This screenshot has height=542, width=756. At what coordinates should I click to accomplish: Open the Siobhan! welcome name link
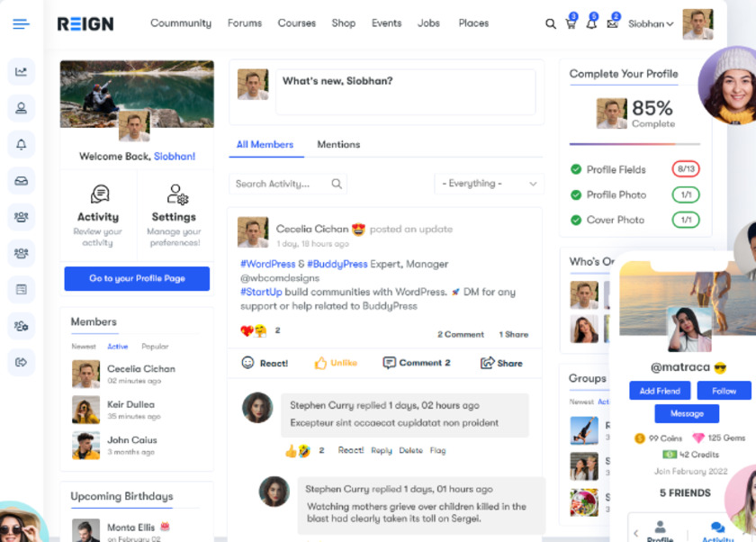175,157
